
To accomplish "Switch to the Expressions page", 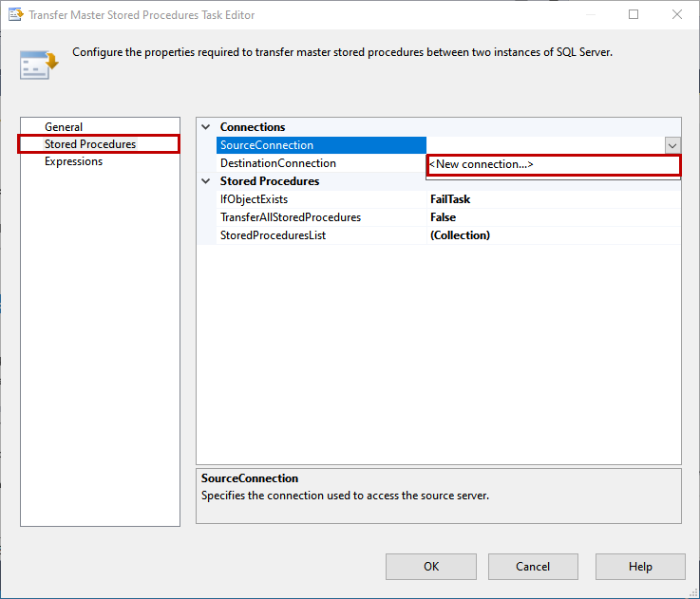I will coord(73,161).
